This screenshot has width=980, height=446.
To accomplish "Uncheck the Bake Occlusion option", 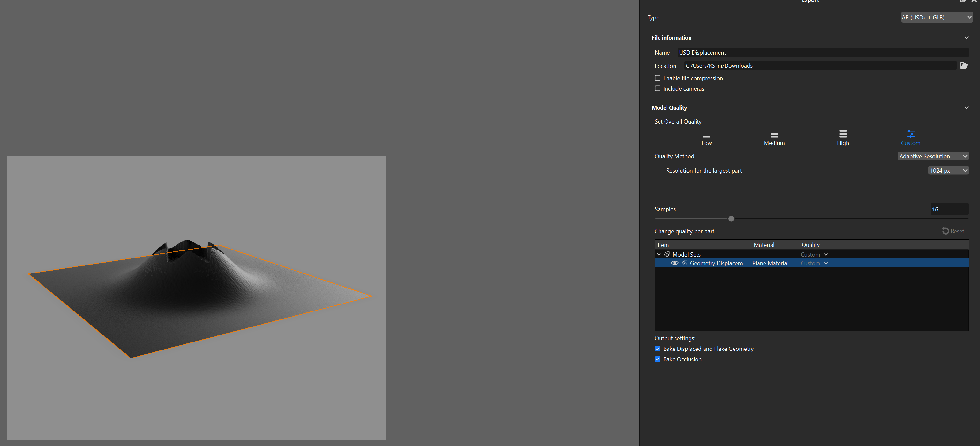I will [657, 359].
